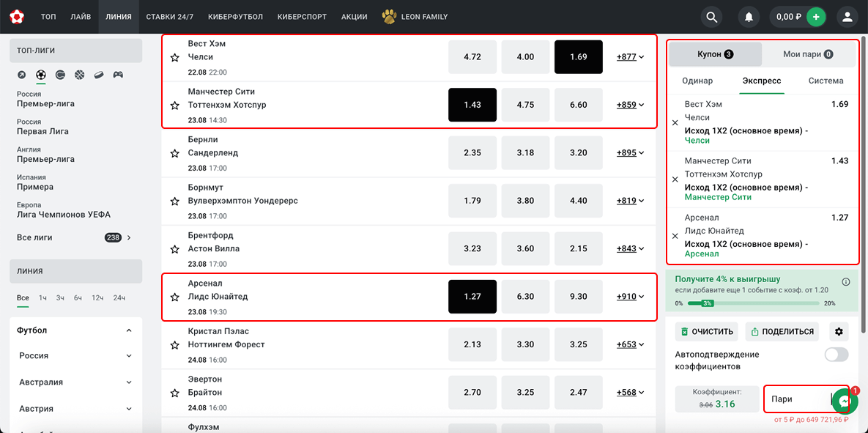Pick the 4.72 odds for Вест Хэм

click(x=472, y=57)
